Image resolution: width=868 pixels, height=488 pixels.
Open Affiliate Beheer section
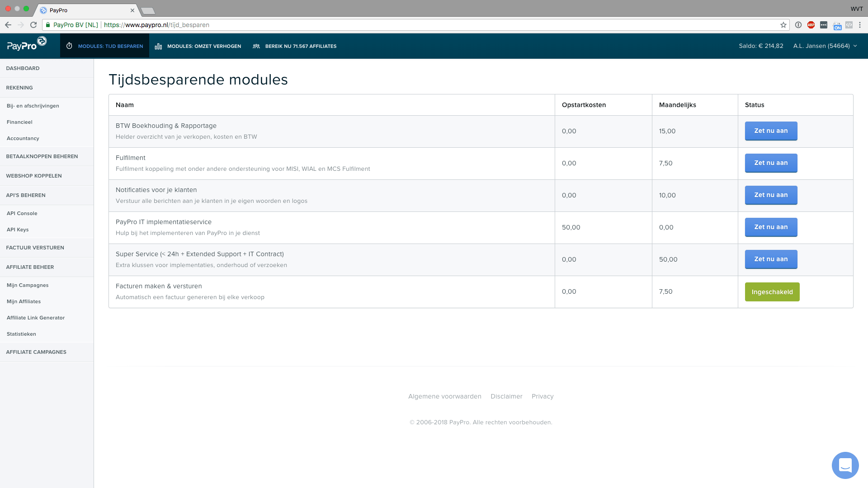coord(47,267)
